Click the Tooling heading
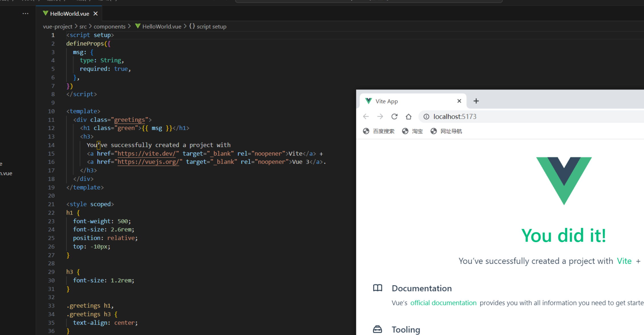Viewport: 644px width, 335px height. [406, 330]
